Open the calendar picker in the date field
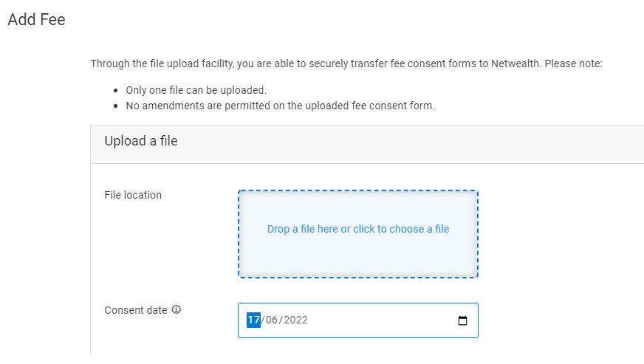This screenshot has height=364, width=644. [x=462, y=320]
